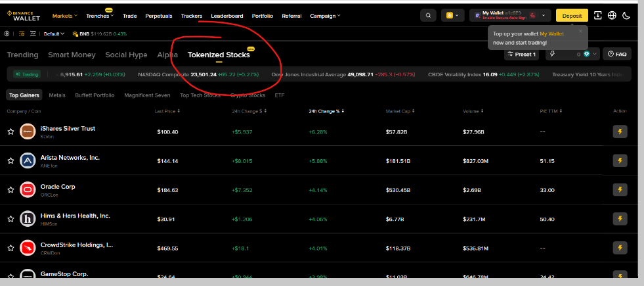Open Preset 1 settings button
This screenshot has width=644, height=286.
click(522, 54)
